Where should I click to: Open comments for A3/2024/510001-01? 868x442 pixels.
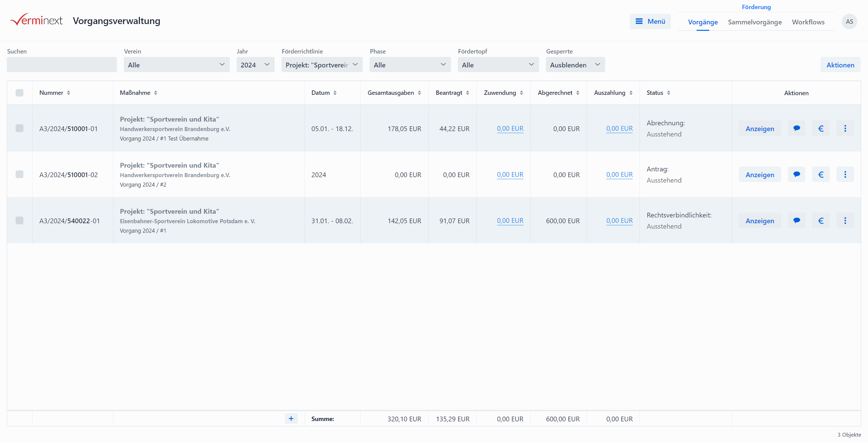[796, 128]
